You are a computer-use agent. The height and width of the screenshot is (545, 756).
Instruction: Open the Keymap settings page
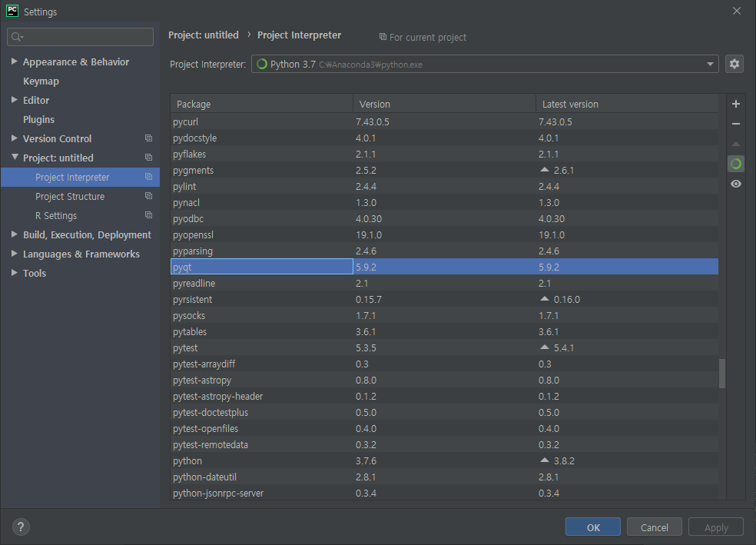(41, 81)
